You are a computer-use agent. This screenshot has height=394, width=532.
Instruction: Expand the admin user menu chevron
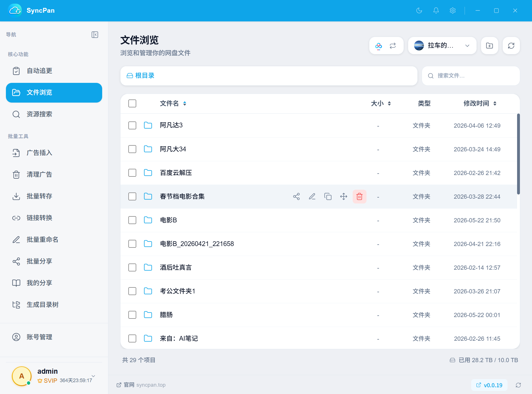pyautogui.click(x=93, y=376)
